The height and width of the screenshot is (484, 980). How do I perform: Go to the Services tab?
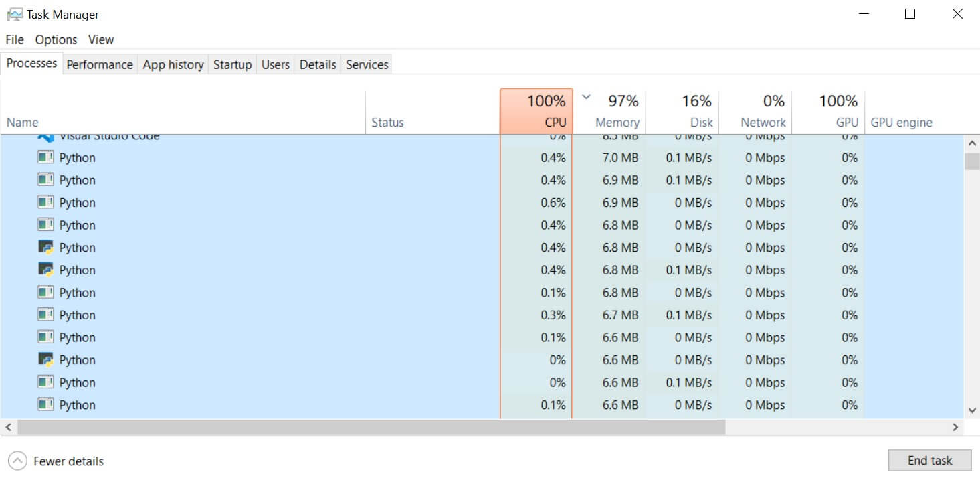[x=367, y=64]
